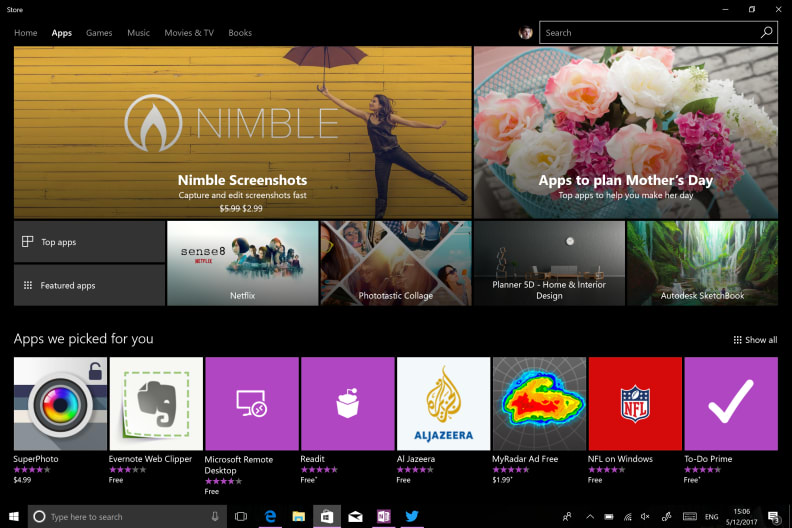Click the Store icon on the taskbar

click(327, 516)
